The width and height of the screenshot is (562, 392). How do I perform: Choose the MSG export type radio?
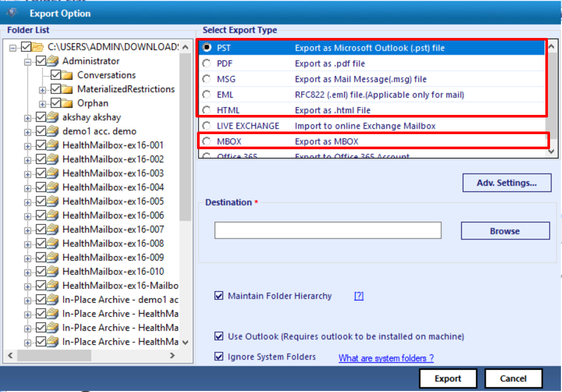[x=207, y=79]
